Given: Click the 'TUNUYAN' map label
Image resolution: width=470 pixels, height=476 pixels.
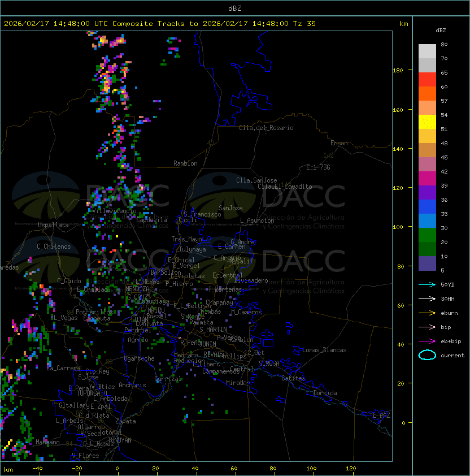Looking at the screenshot, I should pyautogui.click(x=120, y=440).
